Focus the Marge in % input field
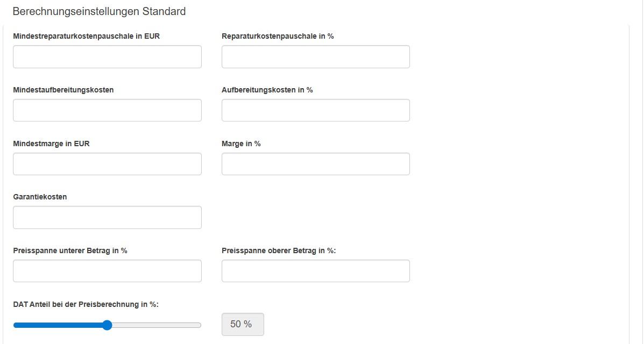This screenshot has height=344, width=644. tap(315, 164)
